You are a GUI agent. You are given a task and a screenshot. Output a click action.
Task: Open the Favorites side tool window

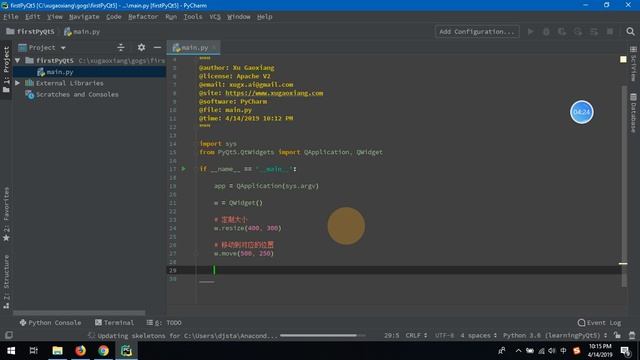pos(6,214)
